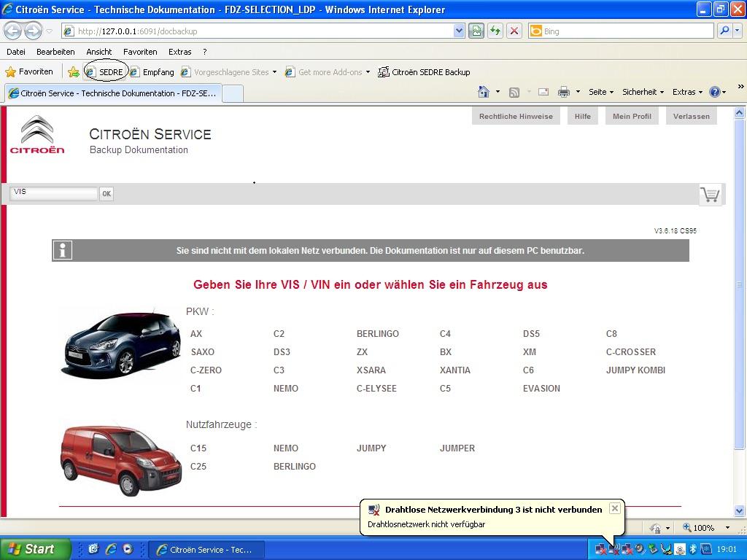The height and width of the screenshot is (560, 747).
Task: Click the Verlassen button
Action: (x=692, y=116)
